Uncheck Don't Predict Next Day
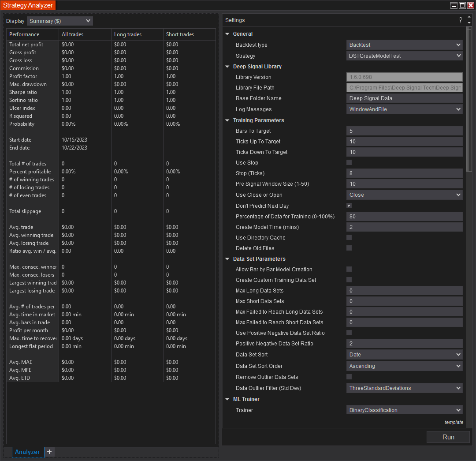Viewport: 476px width, 461px height. [349, 206]
